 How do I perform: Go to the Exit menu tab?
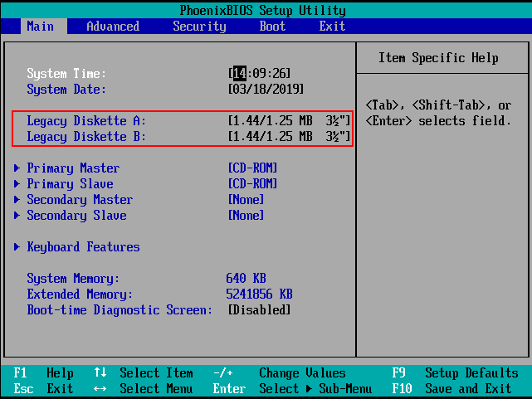tap(332, 26)
